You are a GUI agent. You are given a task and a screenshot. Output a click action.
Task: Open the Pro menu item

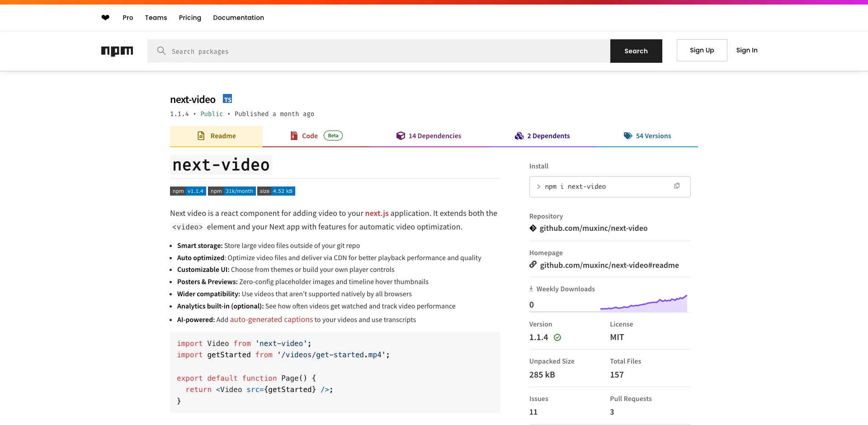128,18
